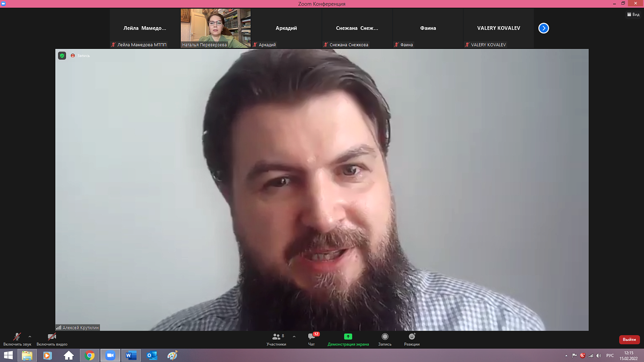Image resolution: width=644 pixels, height=362 pixels.
Task: Click the РУС language indicator in the tray
Action: tap(610, 356)
